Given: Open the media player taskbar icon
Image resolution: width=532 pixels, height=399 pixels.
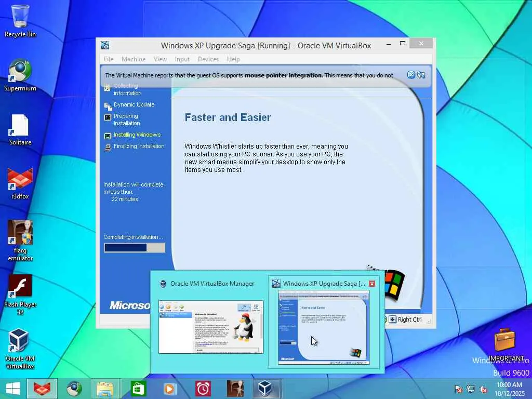Looking at the screenshot, I should [170, 389].
